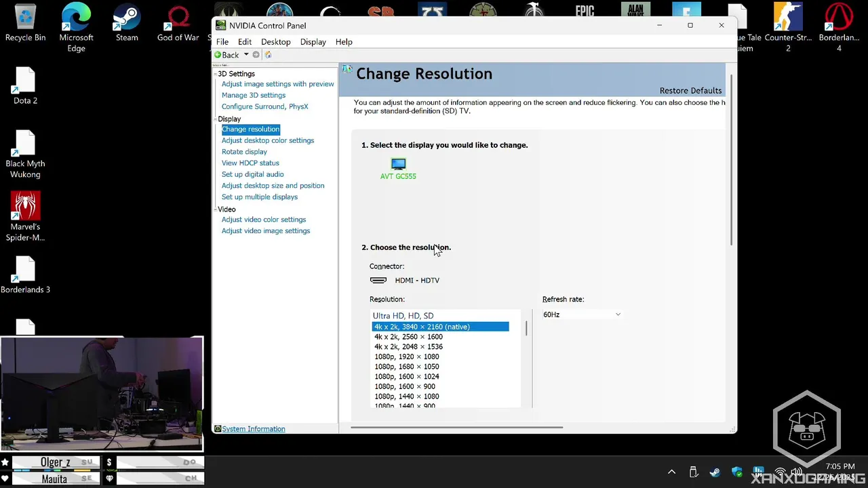Click the volume speaker tray icon
Image resolution: width=868 pixels, height=488 pixels.
797,472
